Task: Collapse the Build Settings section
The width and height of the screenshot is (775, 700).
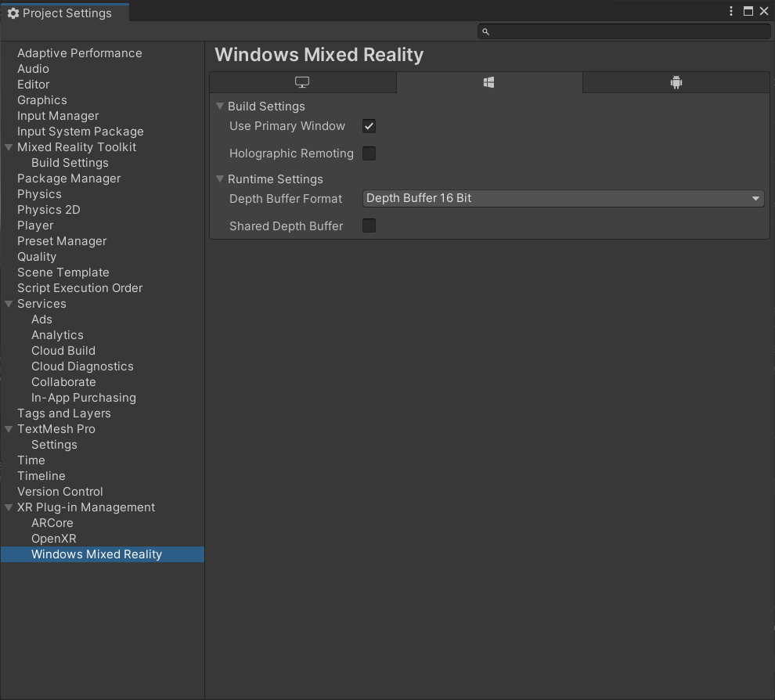Action: click(220, 106)
